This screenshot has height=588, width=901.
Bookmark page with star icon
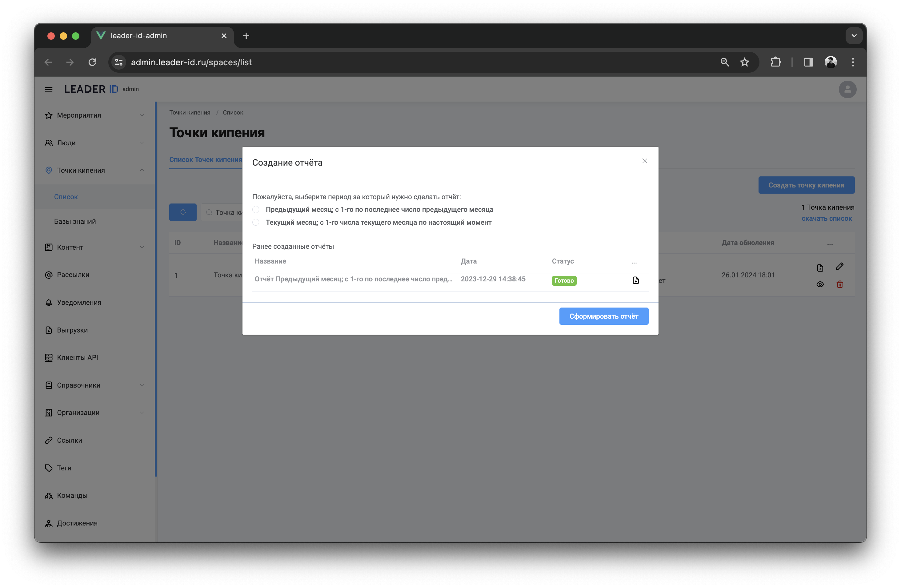(744, 62)
